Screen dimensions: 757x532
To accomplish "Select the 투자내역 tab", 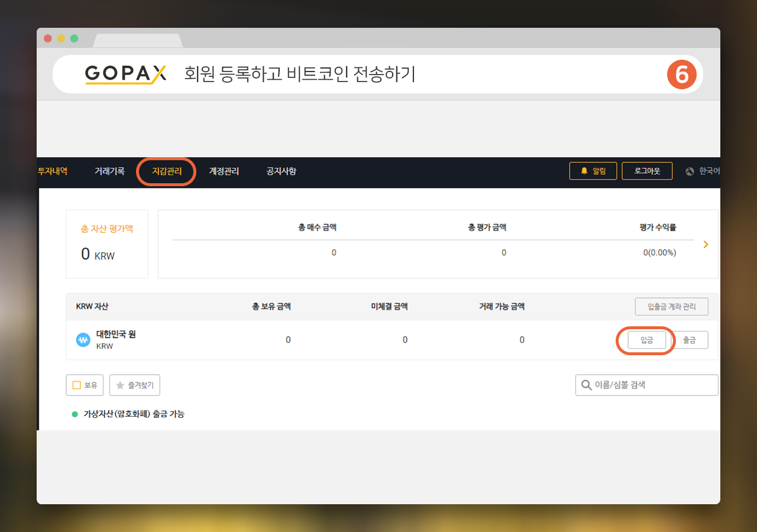I will pos(53,171).
